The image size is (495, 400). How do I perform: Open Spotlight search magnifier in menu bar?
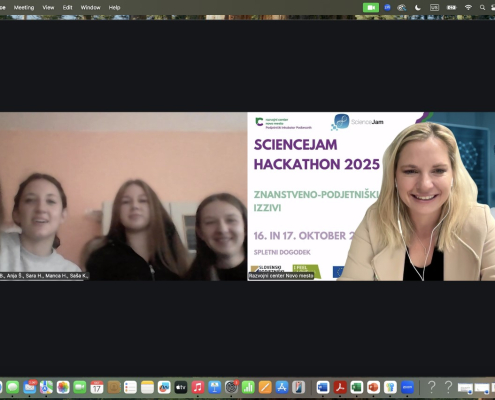coord(482,7)
